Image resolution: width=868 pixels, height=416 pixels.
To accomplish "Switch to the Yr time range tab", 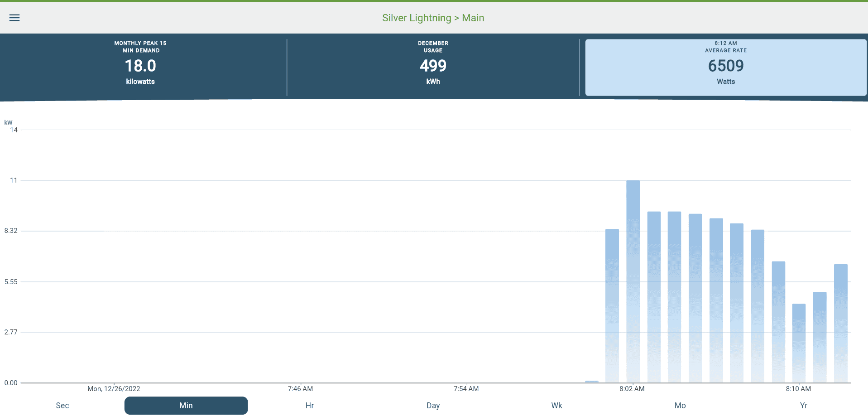I will pos(803,406).
